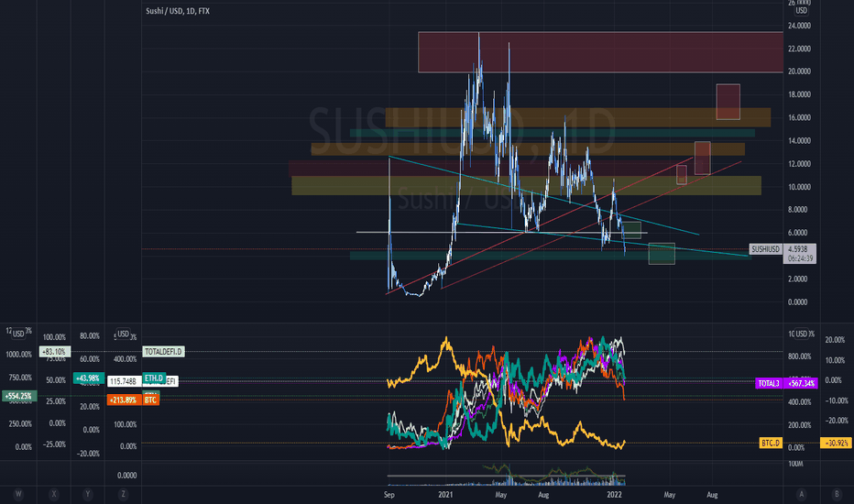The image size is (854, 504).
Task: Select the Y price scale button
Action: 88,494
